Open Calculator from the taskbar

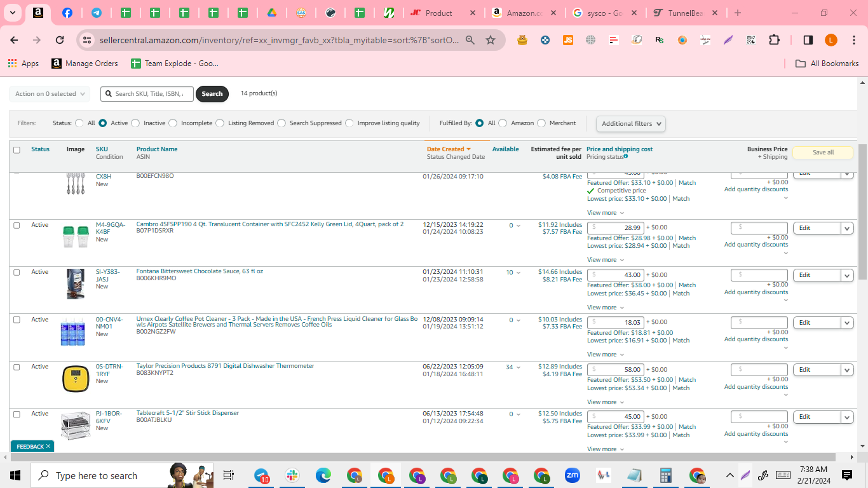666,475
